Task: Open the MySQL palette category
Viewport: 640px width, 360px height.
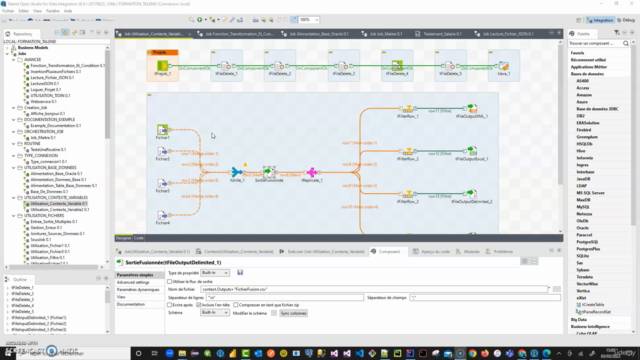Action: coord(584,207)
